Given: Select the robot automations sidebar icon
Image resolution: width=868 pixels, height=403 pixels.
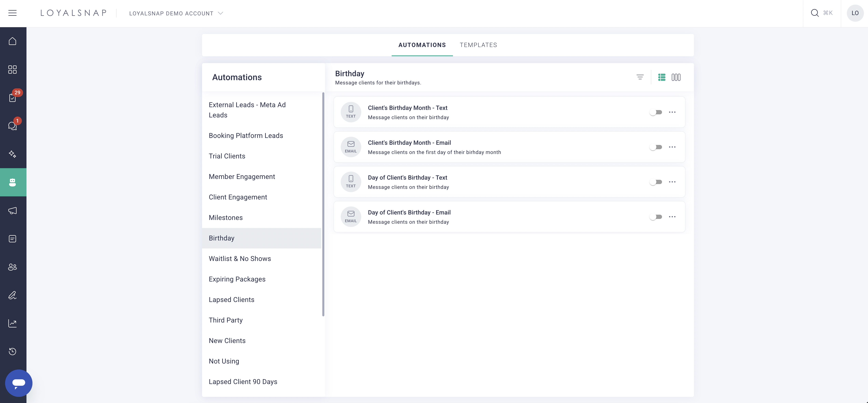Looking at the screenshot, I should 12,182.
